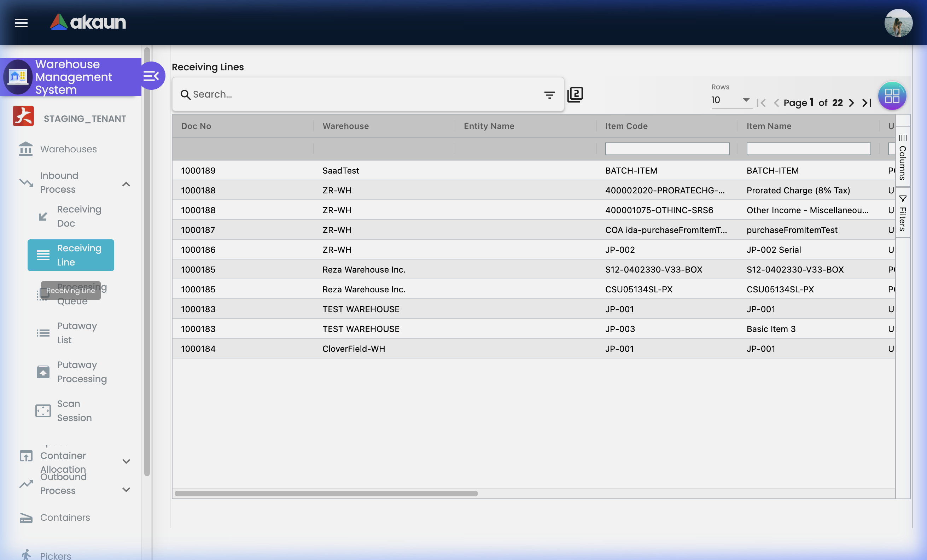The height and width of the screenshot is (560, 927).
Task: Open the Warehouses sidebar item
Action: [68, 149]
